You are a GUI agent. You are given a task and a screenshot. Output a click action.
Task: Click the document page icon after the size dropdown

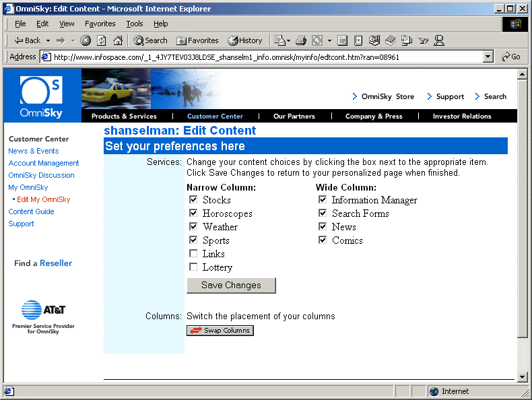pyautogui.click(x=342, y=40)
